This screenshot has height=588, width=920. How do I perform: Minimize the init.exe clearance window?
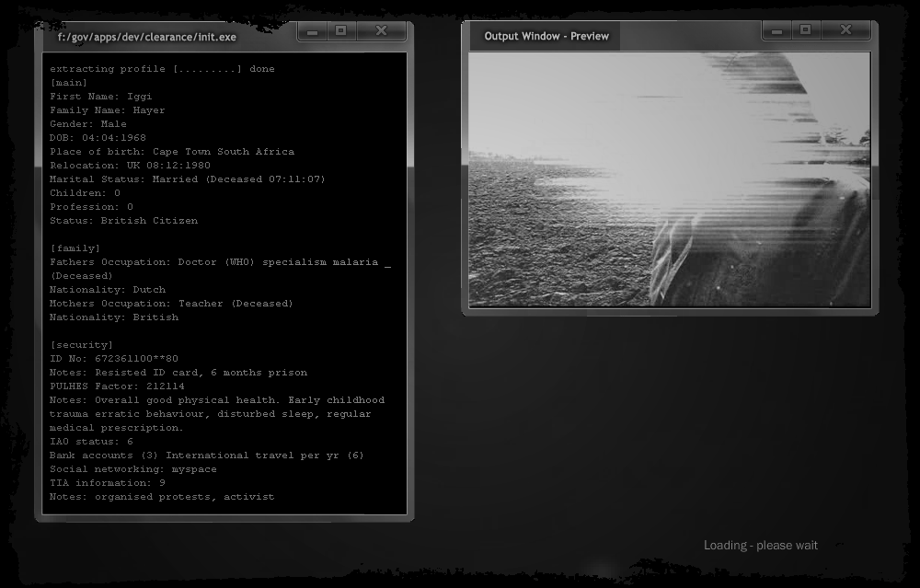313,31
